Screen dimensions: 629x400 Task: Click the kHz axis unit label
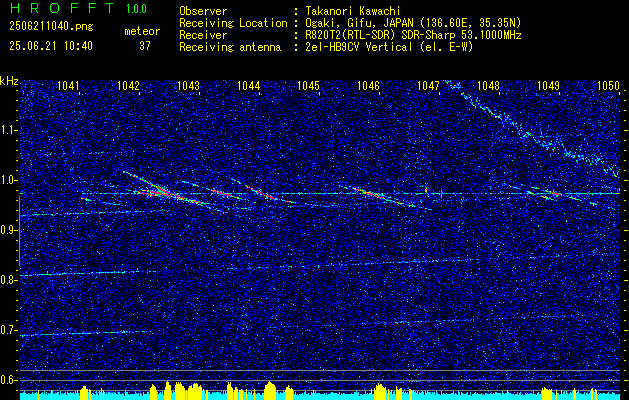(x=10, y=81)
